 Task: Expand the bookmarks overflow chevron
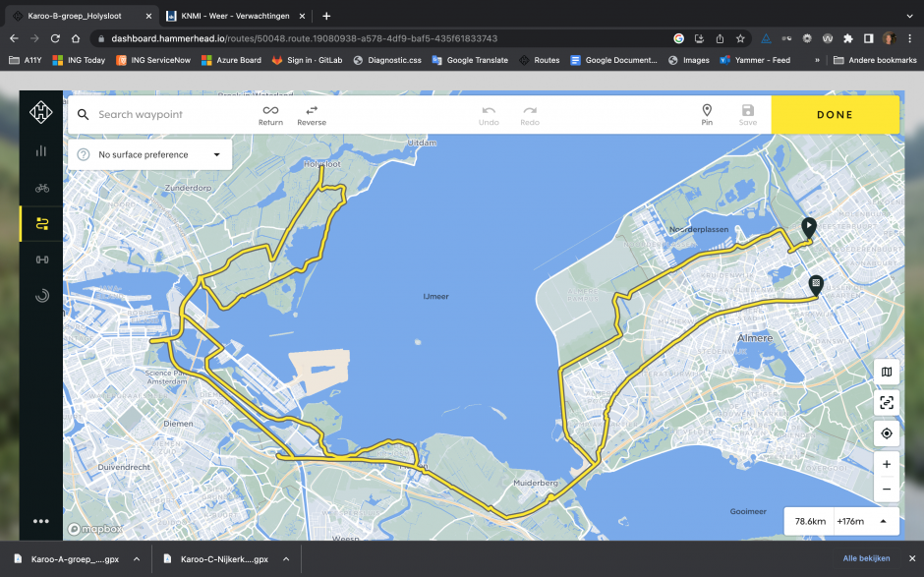[817, 60]
